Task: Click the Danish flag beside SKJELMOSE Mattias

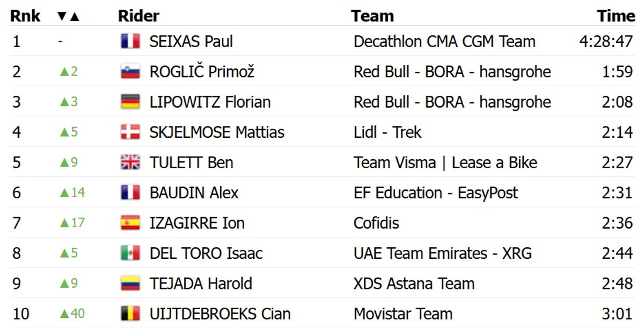Action: [130, 132]
